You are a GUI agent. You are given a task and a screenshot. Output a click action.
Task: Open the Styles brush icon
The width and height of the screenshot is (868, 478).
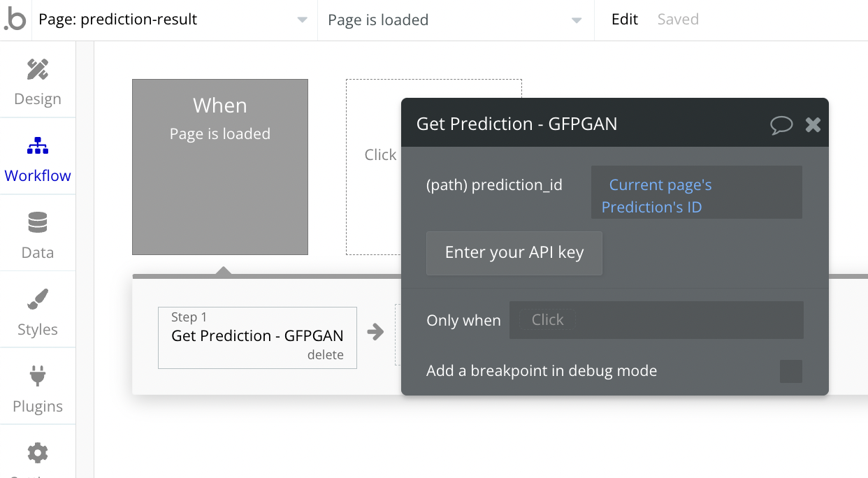click(x=38, y=300)
